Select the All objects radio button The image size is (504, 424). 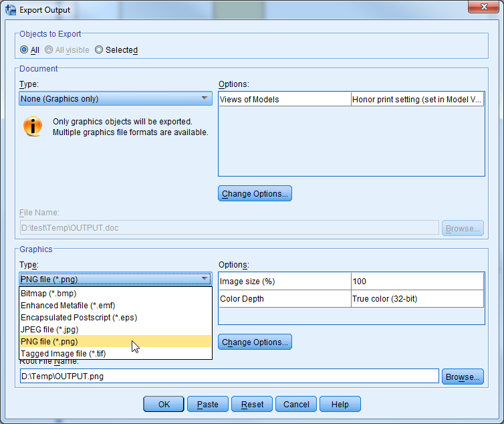tap(24, 49)
